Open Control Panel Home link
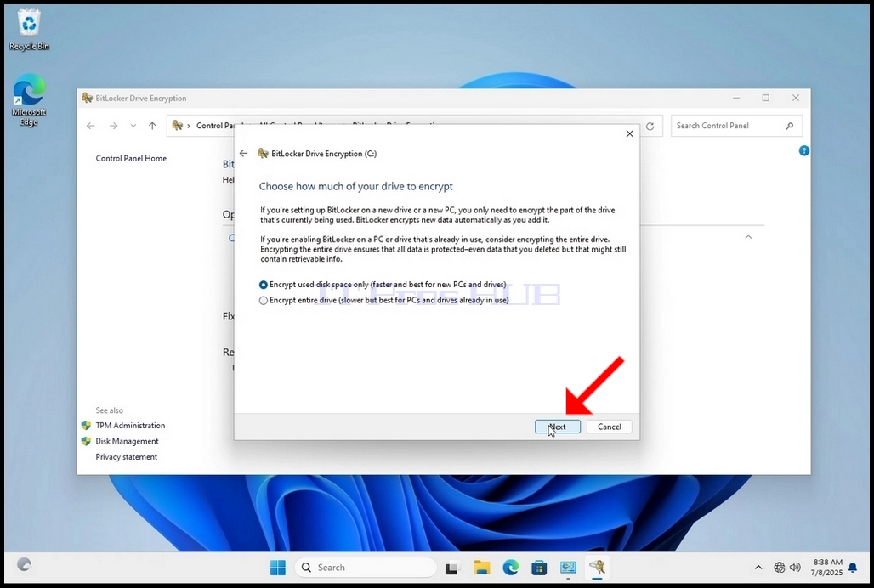This screenshot has height=588, width=874. click(x=131, y=158)
